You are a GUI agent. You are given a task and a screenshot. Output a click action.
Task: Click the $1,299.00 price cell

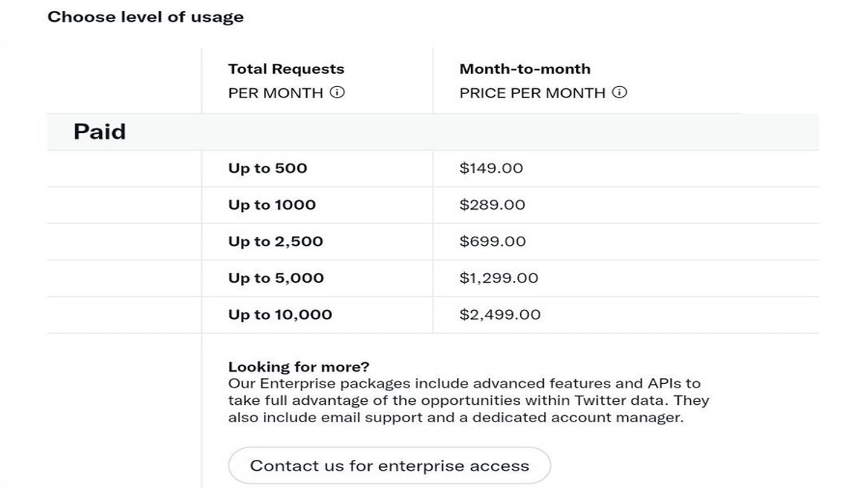click(499, 278)
